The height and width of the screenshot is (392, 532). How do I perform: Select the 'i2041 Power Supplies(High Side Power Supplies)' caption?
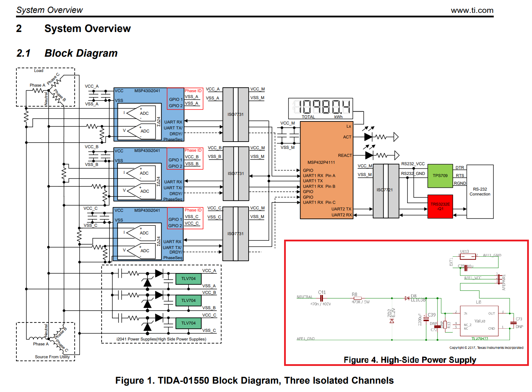point(161,339)
